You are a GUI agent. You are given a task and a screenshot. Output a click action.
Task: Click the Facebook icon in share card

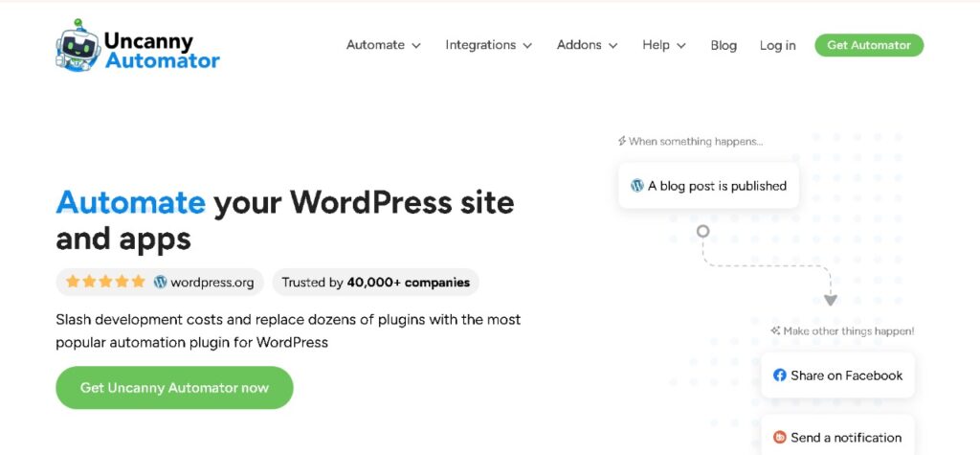tap(780, 375)
